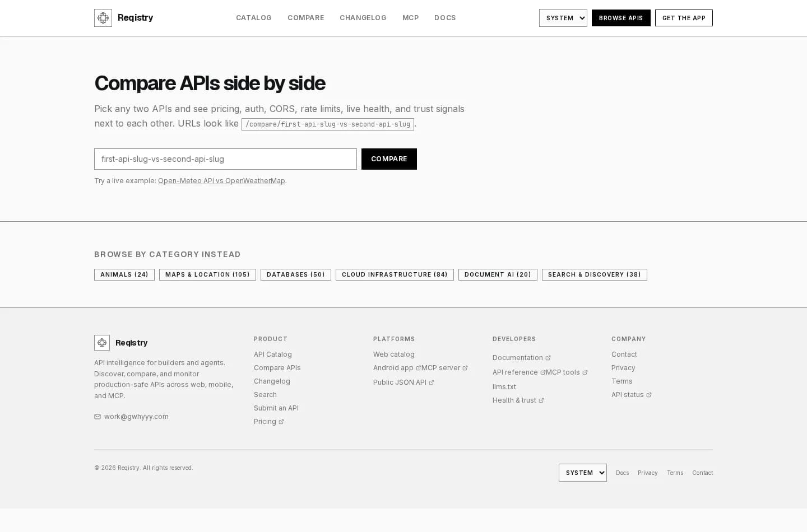Screen dimensions: 807x532
Task: Select the MAPS & LOCATION (105) category
Action: tap(207, 275)
